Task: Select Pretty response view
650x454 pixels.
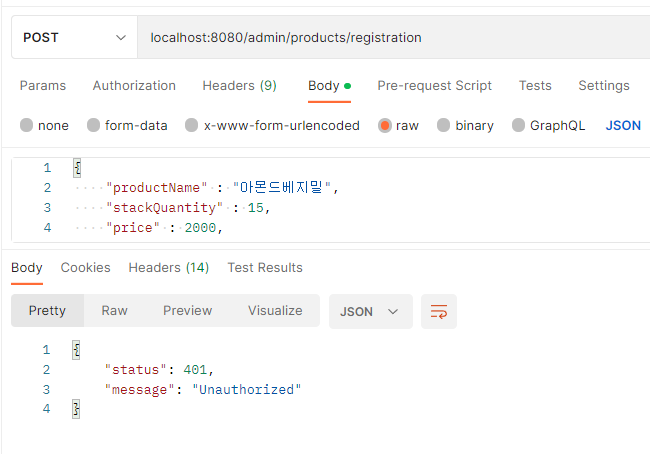Action: pos(47,311)
